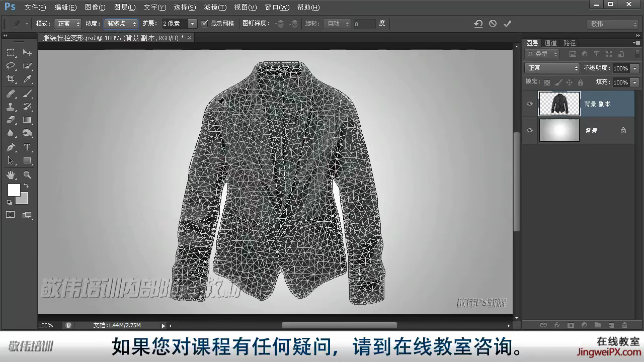Select the Sponge tool
644x362 pixels.
[x=27, y=133]
